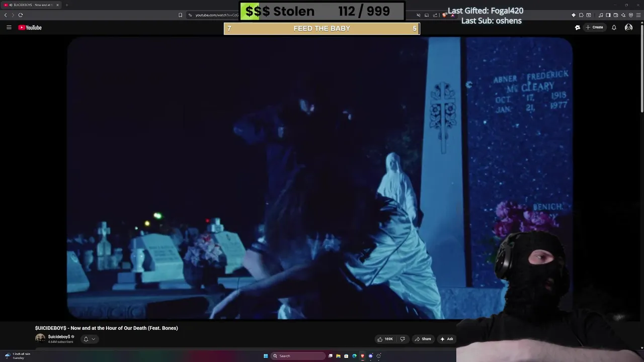Like the video showing 169K likes

pos(385,339)
